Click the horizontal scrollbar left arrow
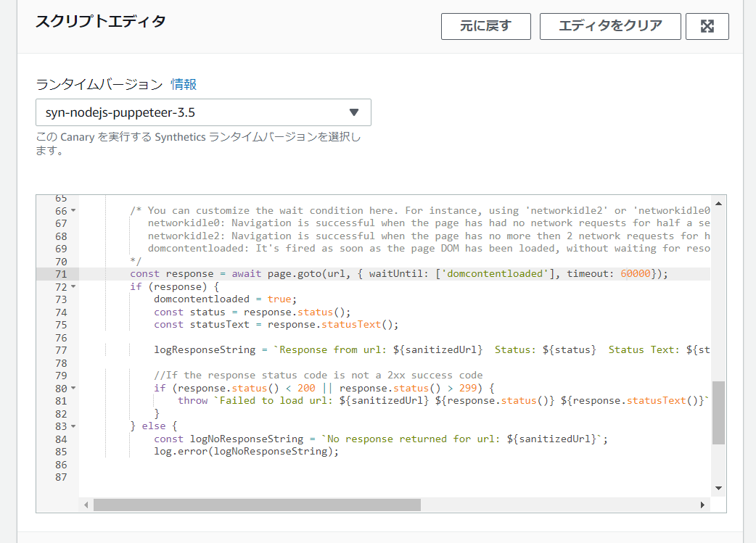 86,505
